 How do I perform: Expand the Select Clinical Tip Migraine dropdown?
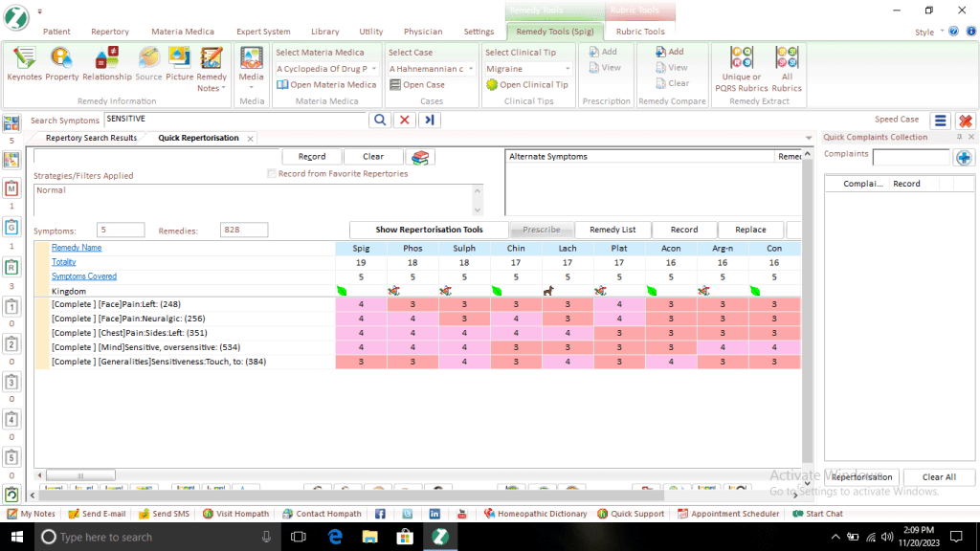tap(568, 69)
